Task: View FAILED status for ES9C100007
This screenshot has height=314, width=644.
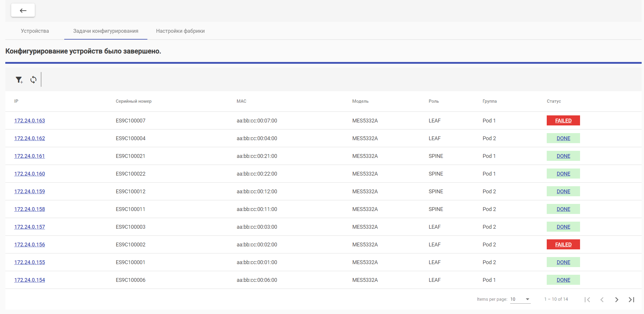Action: (x=563, y=121)
